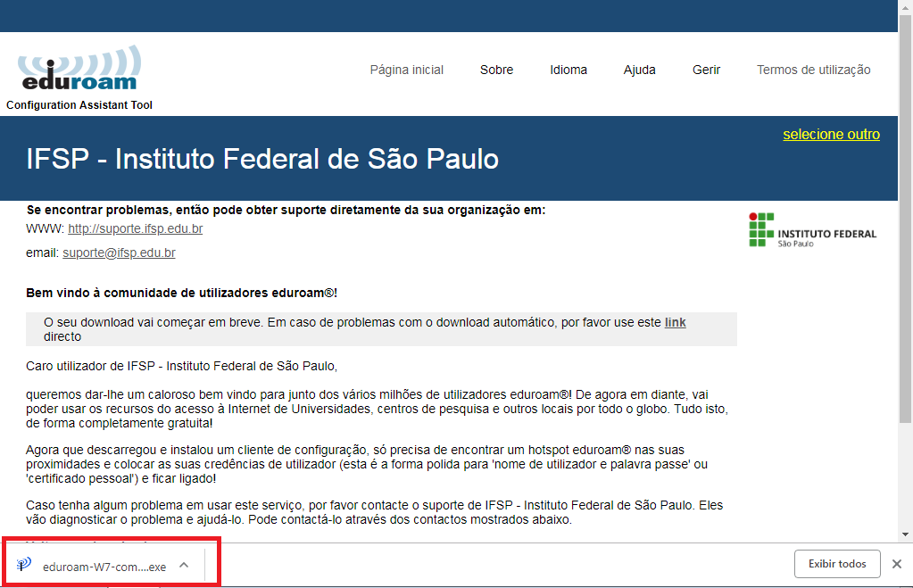Close the downloads bar

click(897, 564)
